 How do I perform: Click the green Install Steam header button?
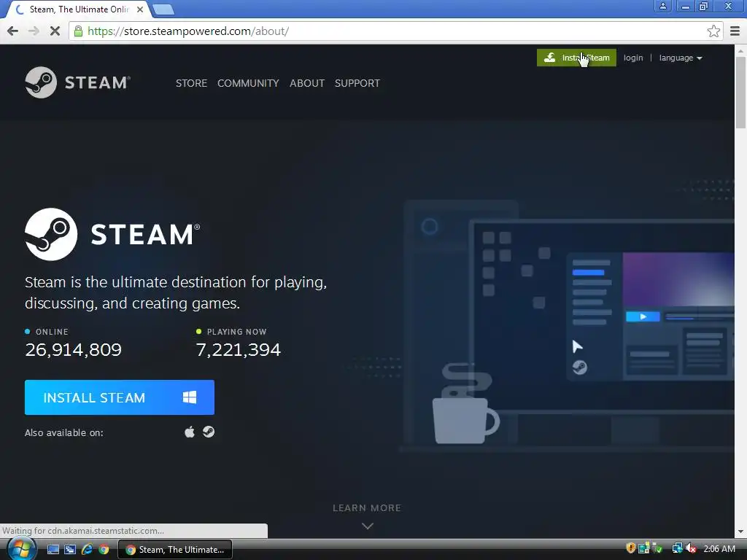tap(576, 58)
